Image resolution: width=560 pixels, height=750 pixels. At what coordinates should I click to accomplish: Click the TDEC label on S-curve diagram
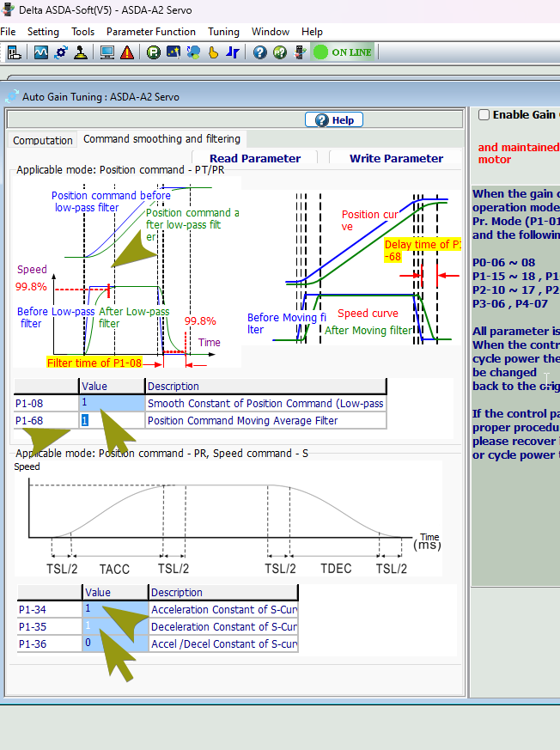tap(336, 568)
